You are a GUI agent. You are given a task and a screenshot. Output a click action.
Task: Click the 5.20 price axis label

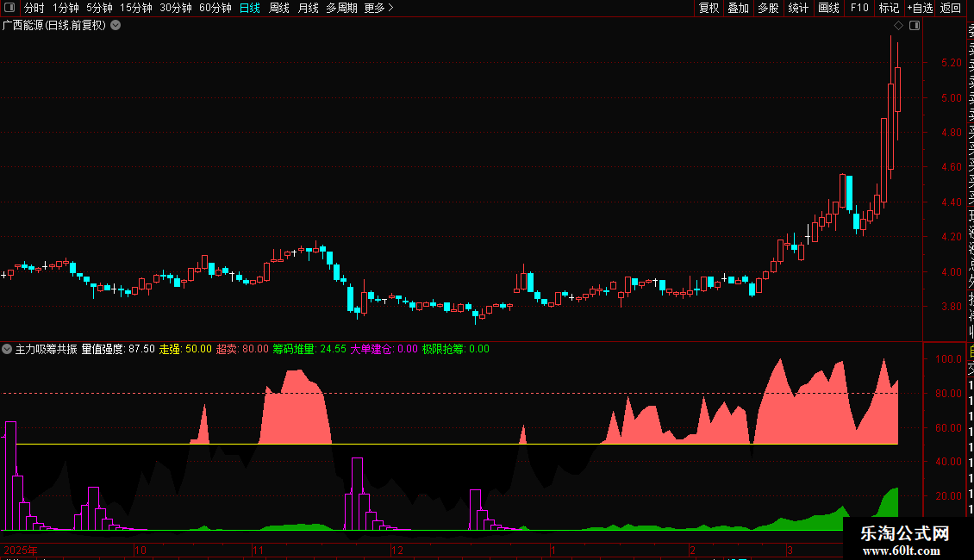(951, 63)
